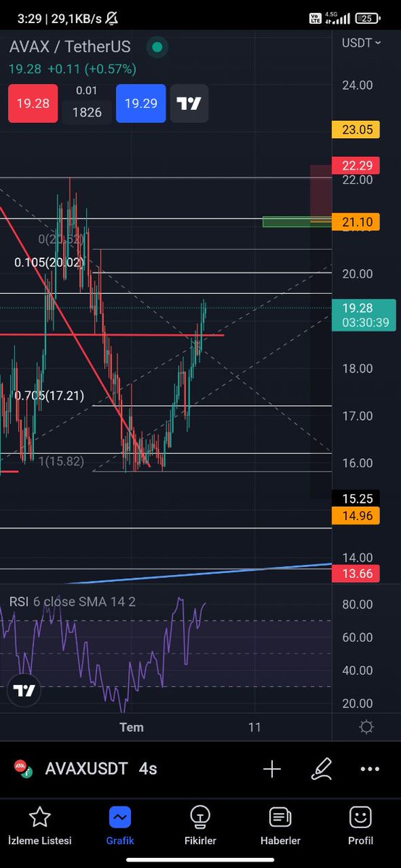Select the 0.705(17.21) Fibonacci level label
The image size is (401, 868).
click(49, 396)
